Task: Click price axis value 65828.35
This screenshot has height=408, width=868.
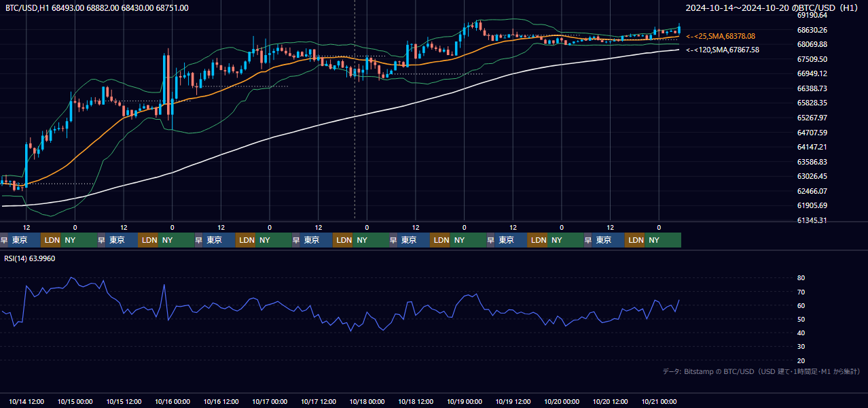Action: [812, 103]
